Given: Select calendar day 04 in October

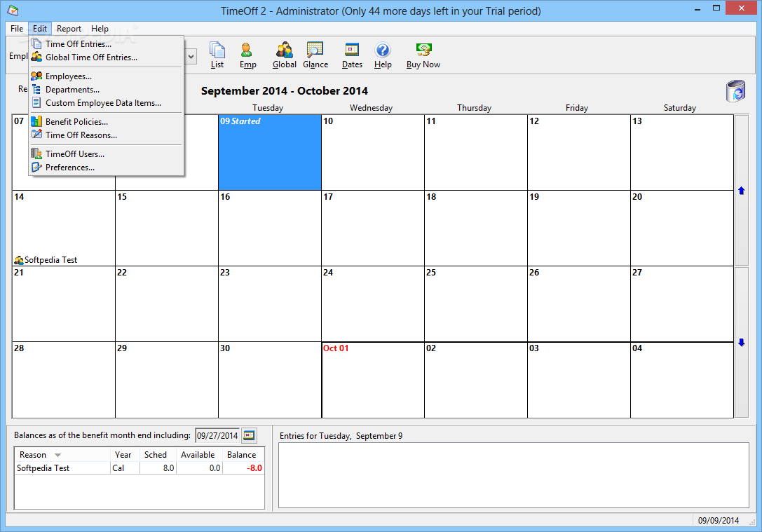Looking at the screenshot, I should [x=682, y=379].
